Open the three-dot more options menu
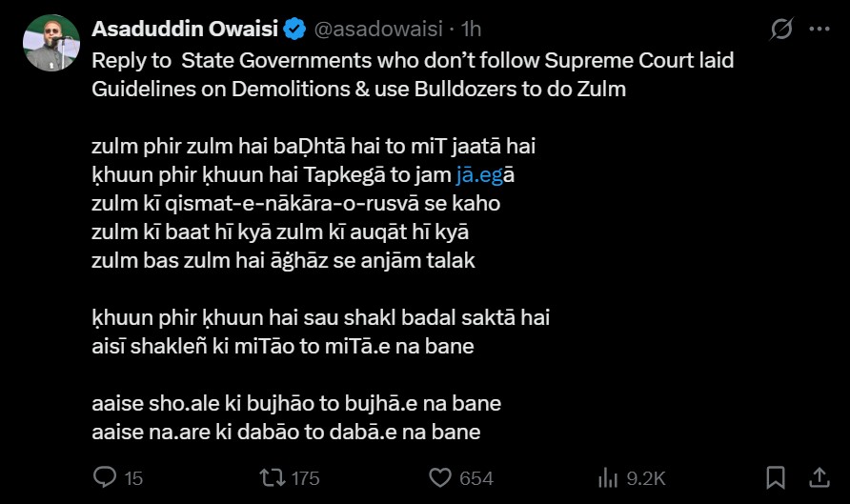The image size is (850, 504). click(820, 30)
